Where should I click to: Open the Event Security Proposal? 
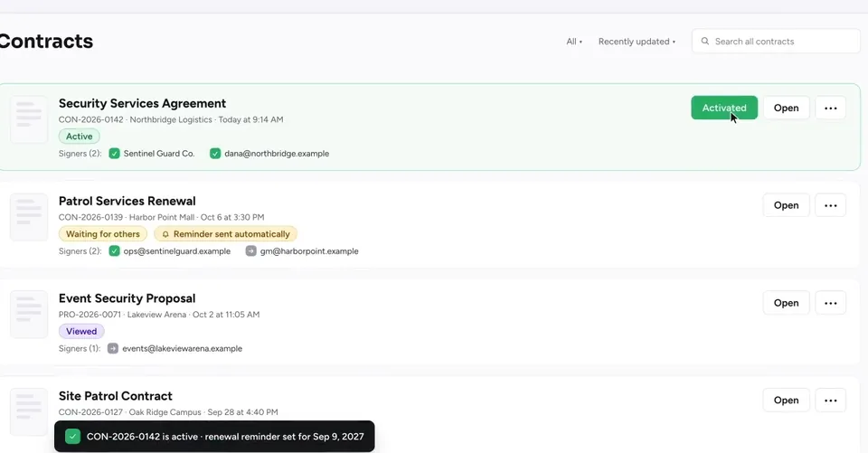[786, 303]
